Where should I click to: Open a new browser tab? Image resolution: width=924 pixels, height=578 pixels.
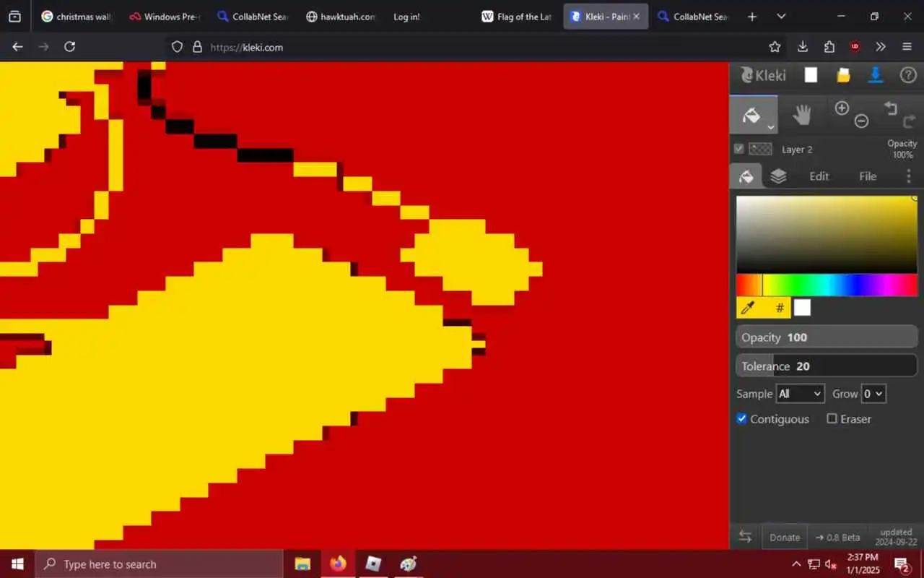pyautogui.click(x=752, y=17)
